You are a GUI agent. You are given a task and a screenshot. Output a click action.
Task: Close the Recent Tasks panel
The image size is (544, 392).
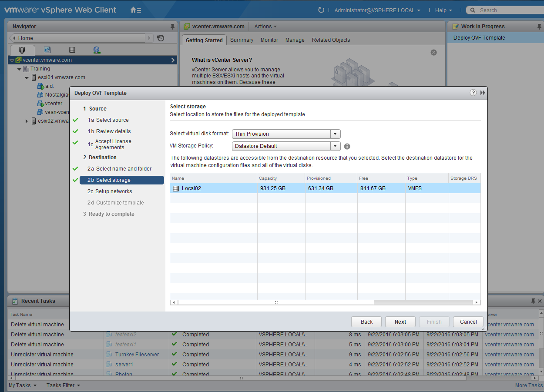point(540,301)
